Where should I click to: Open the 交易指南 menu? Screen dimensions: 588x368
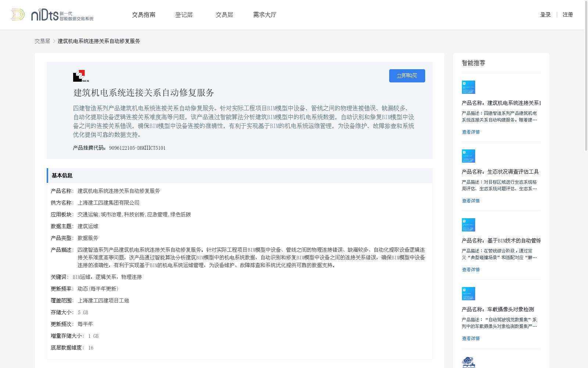(x=144, y=15)
